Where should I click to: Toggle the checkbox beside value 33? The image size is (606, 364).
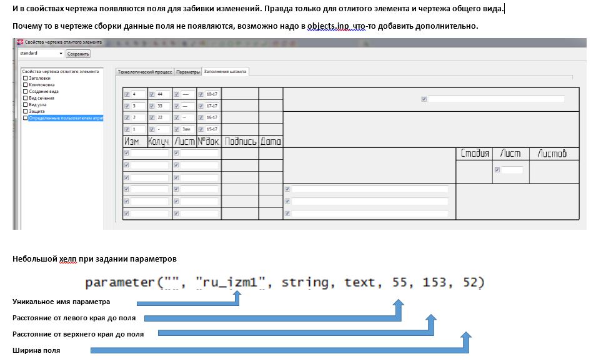[x=152, y=106]
